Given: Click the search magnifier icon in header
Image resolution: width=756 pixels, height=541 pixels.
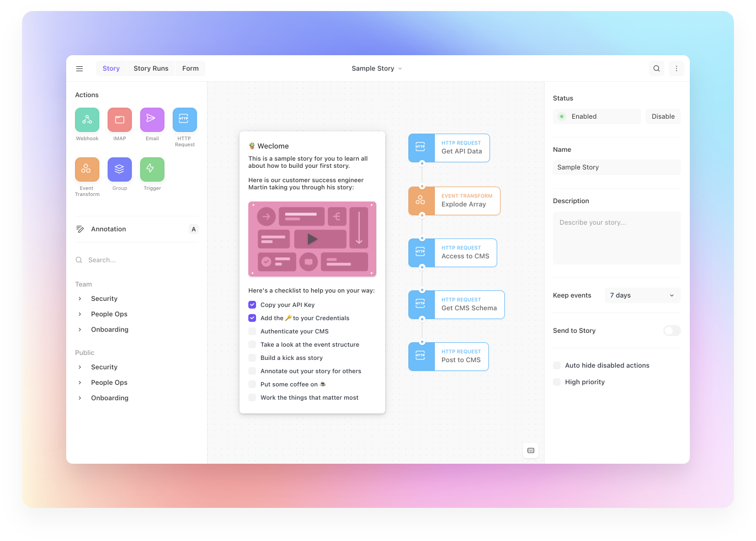Looking at the screenshot, I should 657,68.
